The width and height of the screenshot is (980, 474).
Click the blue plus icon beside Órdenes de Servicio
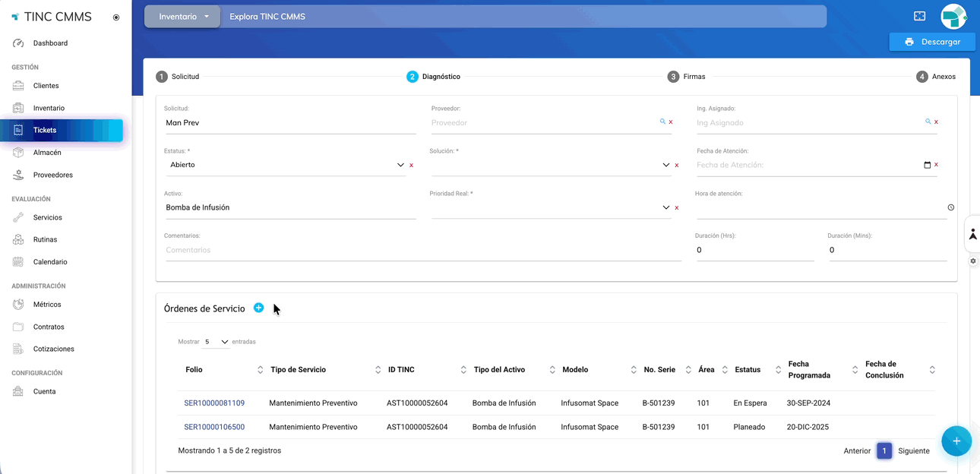coord(258,308)
